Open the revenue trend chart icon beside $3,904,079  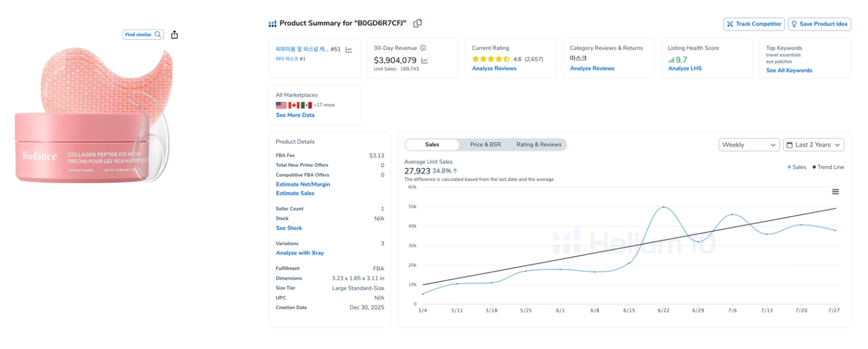(x=424, y=60)
